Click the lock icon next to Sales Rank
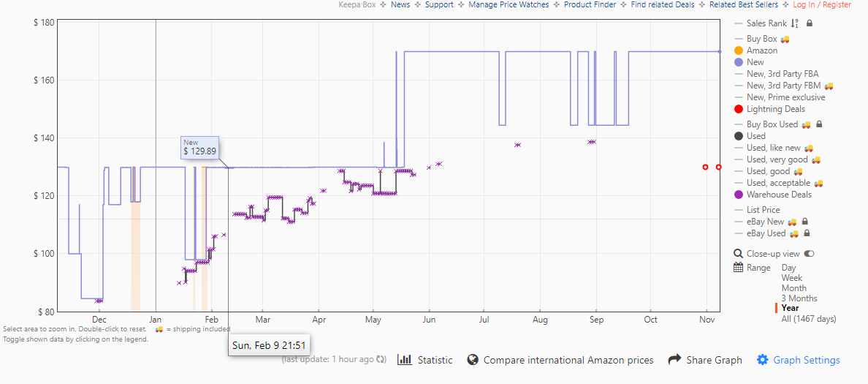868x384 pixels. click(x=810, y=23)
